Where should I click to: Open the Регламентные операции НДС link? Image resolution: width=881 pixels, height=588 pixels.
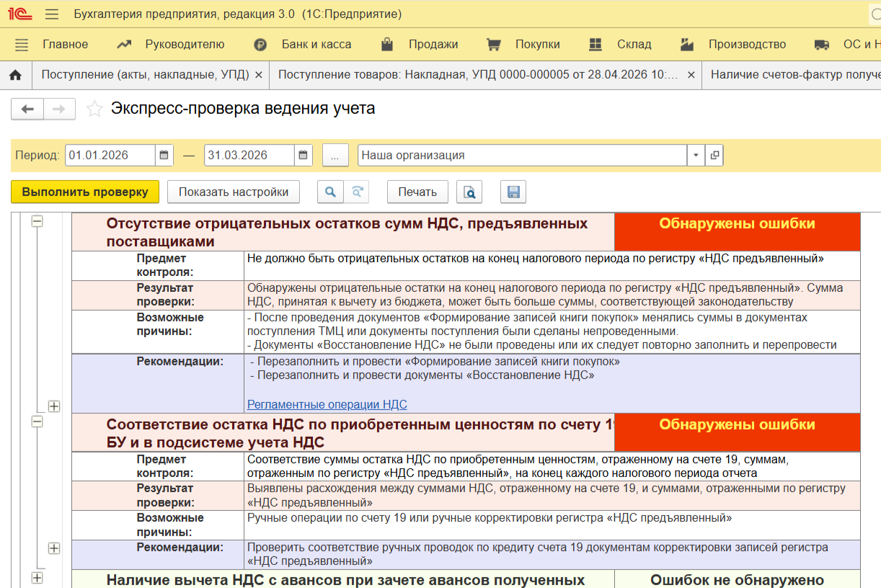click(327, 404)
